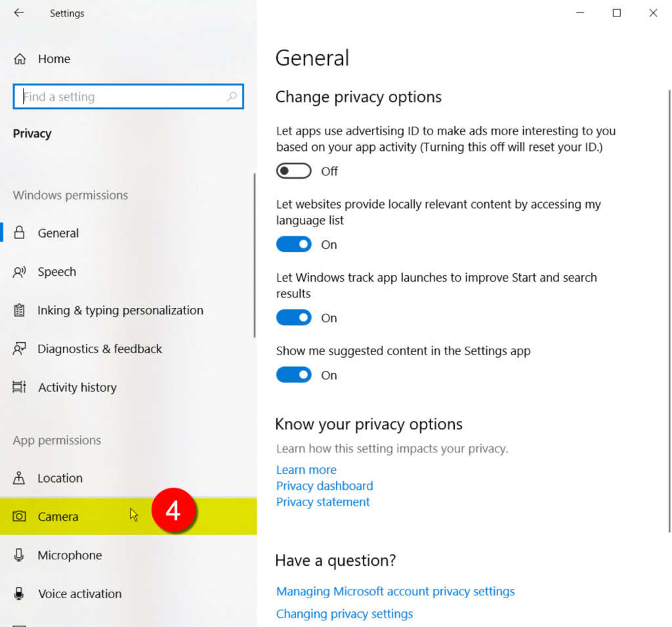Click the back arrow in Settings

click(x=19, y=13)
